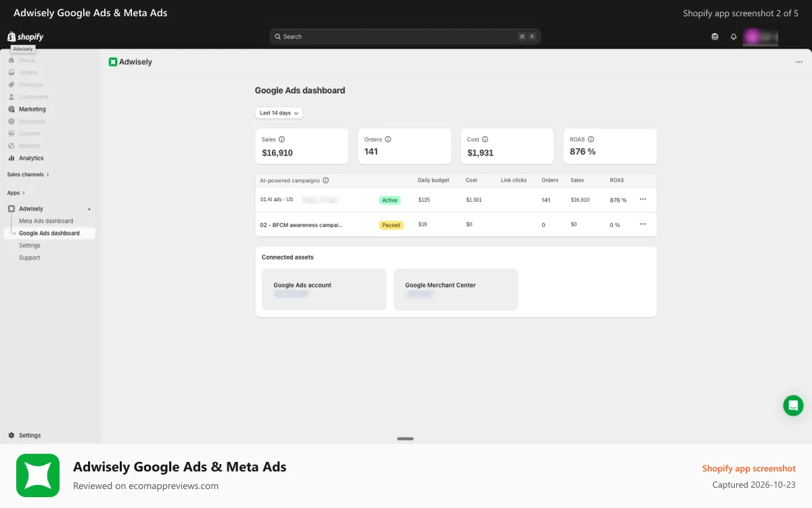The height and width of the screenshot is (508, 812).
Task: Click the Settings gear icon at sidebar bottom
Action: 12,436
